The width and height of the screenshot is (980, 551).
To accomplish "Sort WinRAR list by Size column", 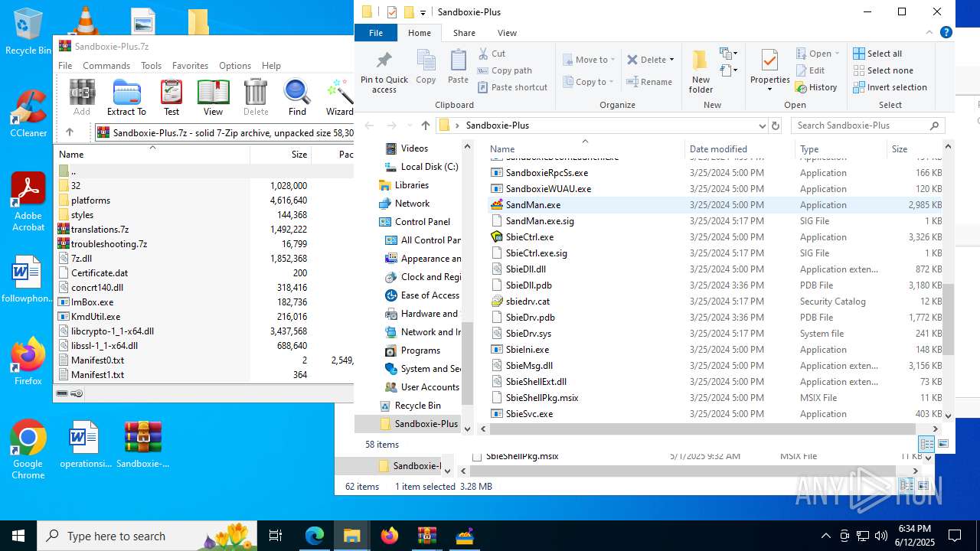I will click(280, 154).
